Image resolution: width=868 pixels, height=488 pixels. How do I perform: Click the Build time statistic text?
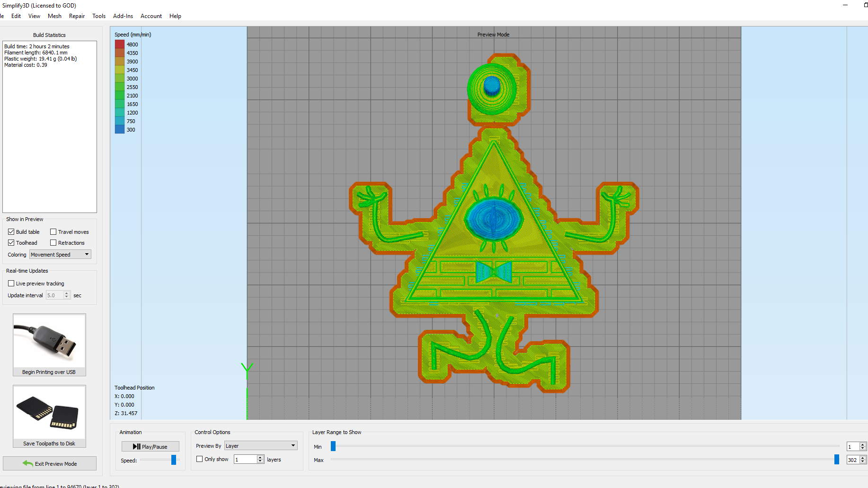37,46
